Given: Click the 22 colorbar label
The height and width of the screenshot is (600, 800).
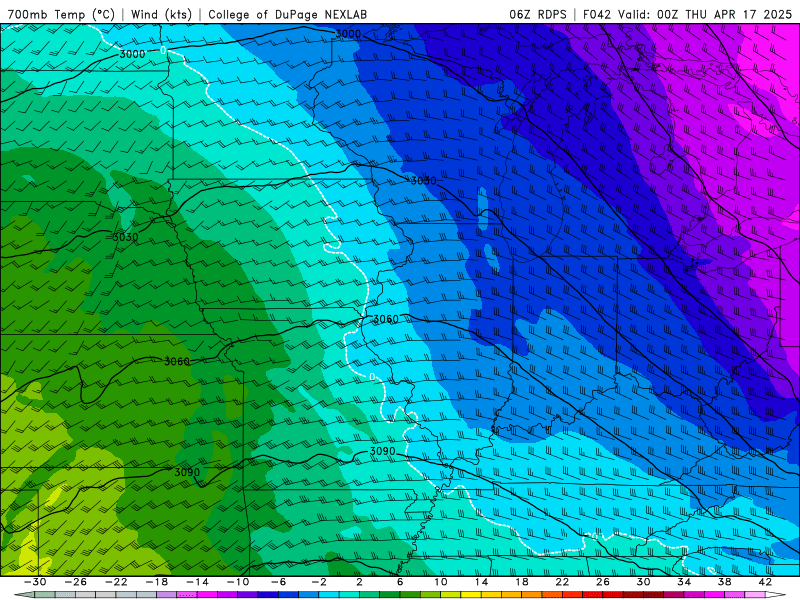Looking at the screenshot, I should tap(562, 582).
